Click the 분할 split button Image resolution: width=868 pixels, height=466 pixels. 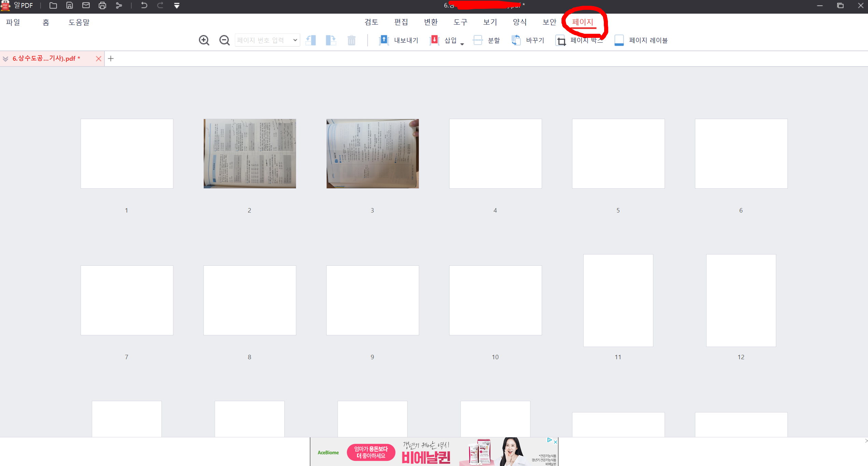[486, 40]
